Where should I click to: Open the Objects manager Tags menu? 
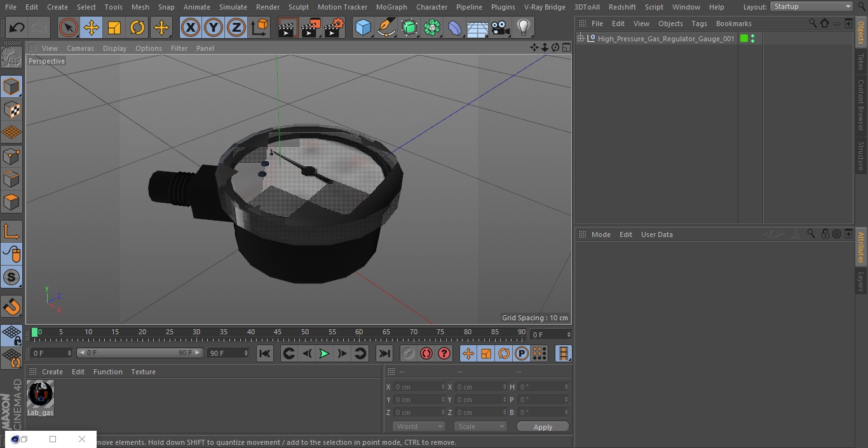tap(699, 24)
